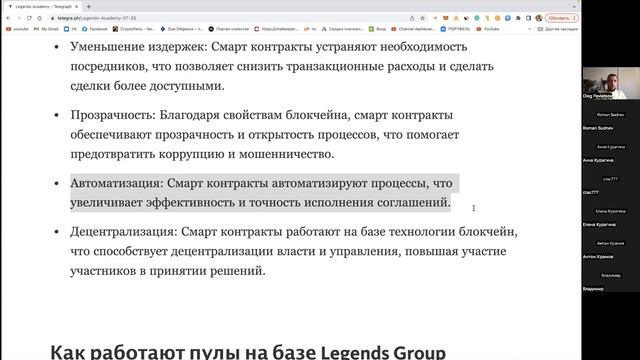Screen dimensions: 640x360
Task: Open the home page icon in toolbar
Action: coord(40,18)
